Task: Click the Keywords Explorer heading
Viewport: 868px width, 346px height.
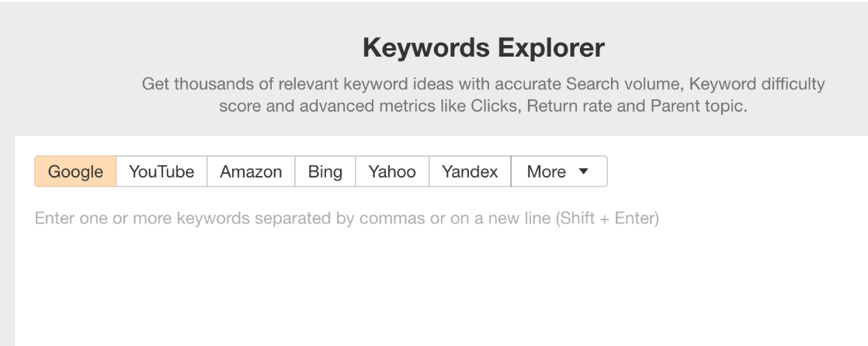Action: point(483,49)
